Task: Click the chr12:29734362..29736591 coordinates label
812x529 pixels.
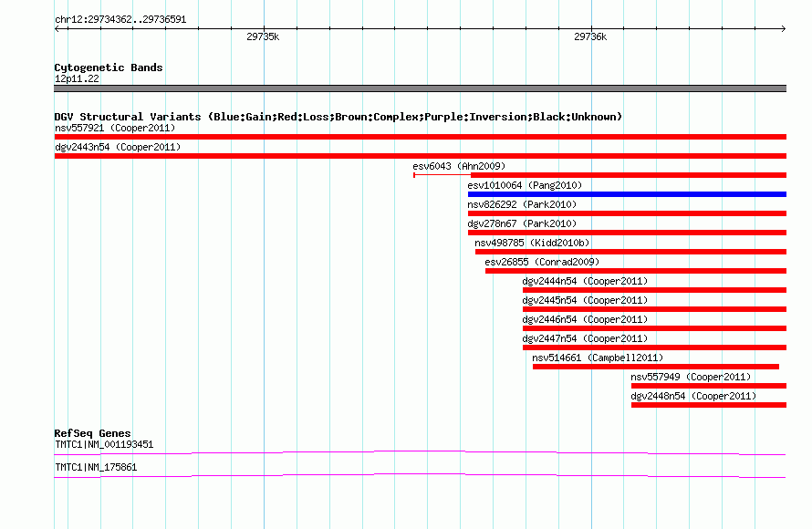Action: [x=120, y=20]
